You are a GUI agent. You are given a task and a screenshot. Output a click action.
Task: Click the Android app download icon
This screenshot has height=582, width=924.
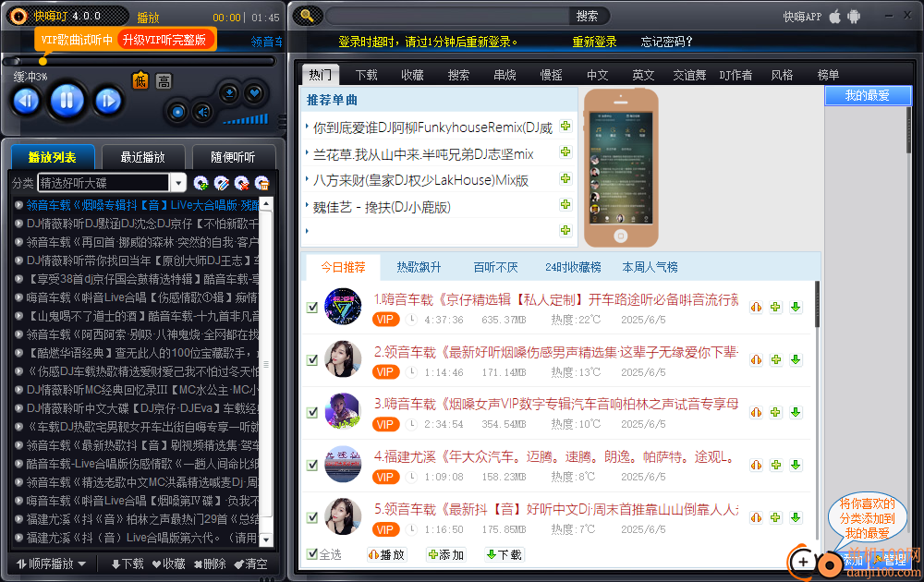pos(854,17)
